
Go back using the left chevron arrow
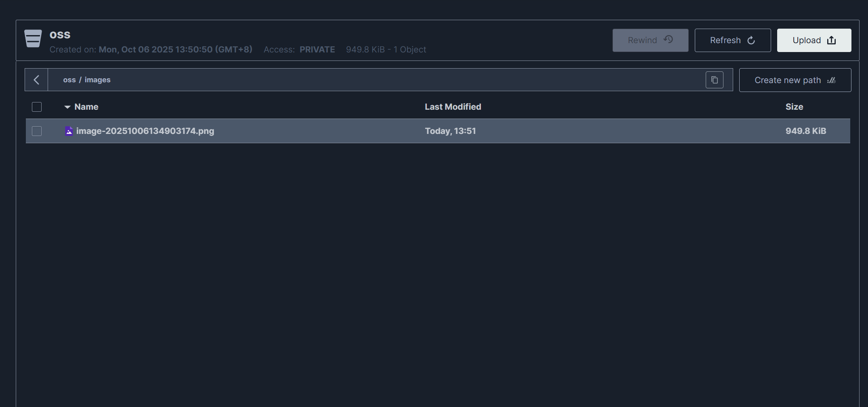click(36, 80)
